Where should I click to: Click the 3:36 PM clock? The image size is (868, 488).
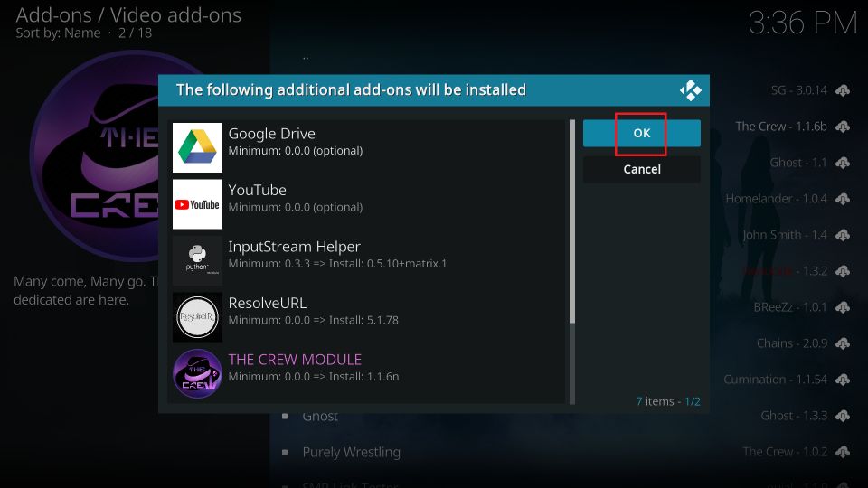802,23
